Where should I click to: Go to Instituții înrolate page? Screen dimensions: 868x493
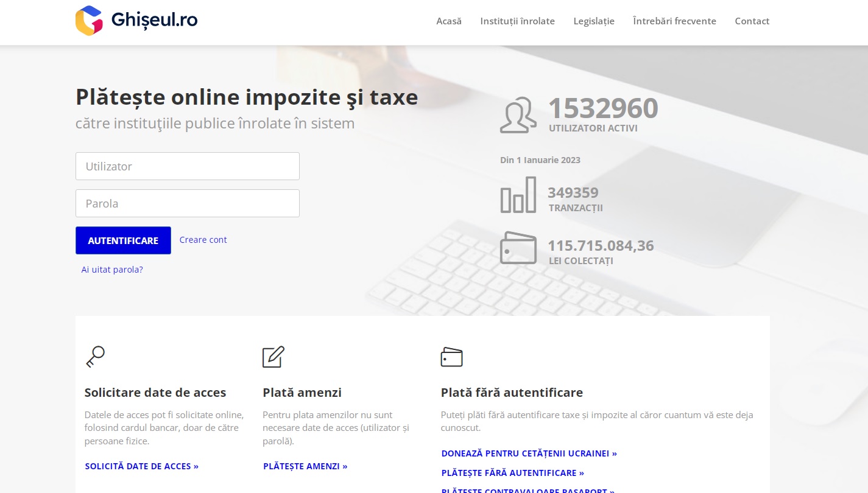click(517, 21)
